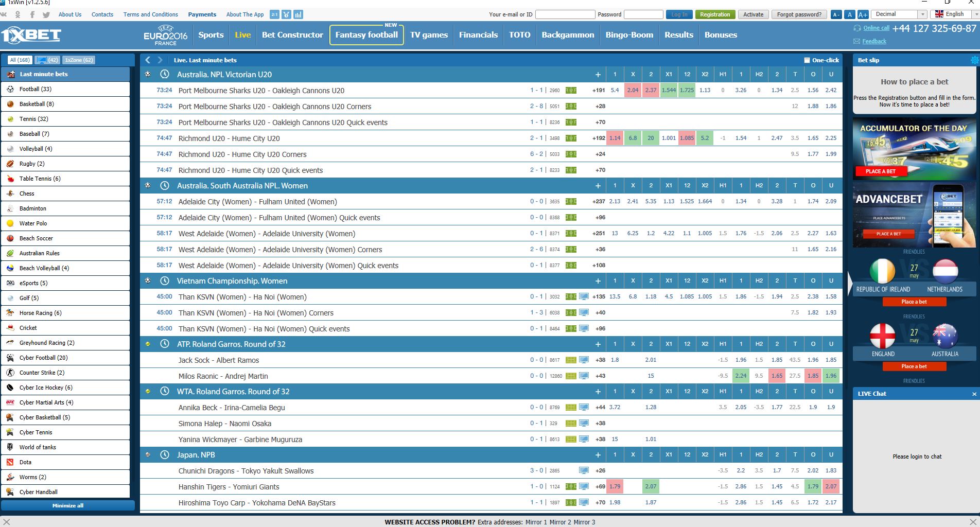This screenshot has height=527, width=980.
Task: Click the Activate button
Action: pyautogui.click(x=753, y=14)
